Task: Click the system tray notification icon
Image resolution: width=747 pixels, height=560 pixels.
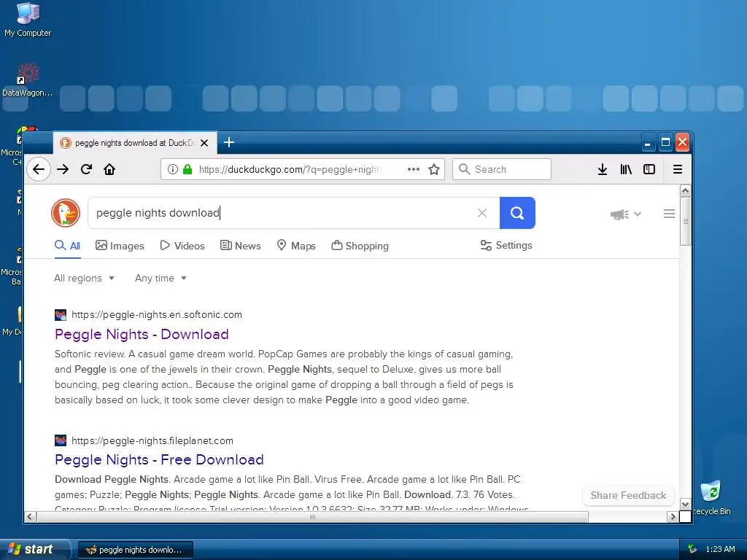Action: (692, 549)
